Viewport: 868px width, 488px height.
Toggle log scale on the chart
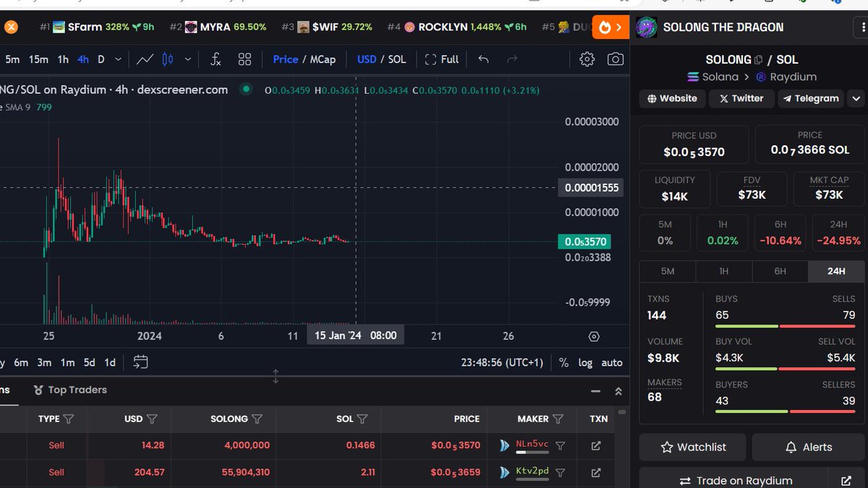[x=585, y=363]
